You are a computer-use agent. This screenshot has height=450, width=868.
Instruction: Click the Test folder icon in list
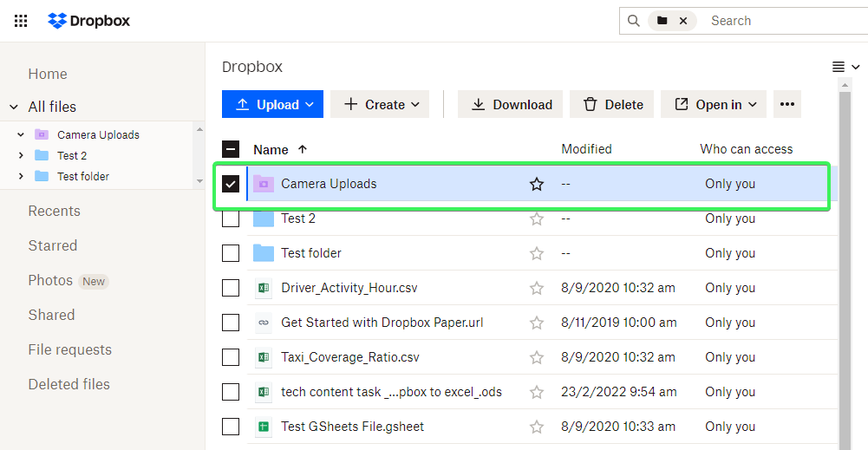[x=264, y=253]
